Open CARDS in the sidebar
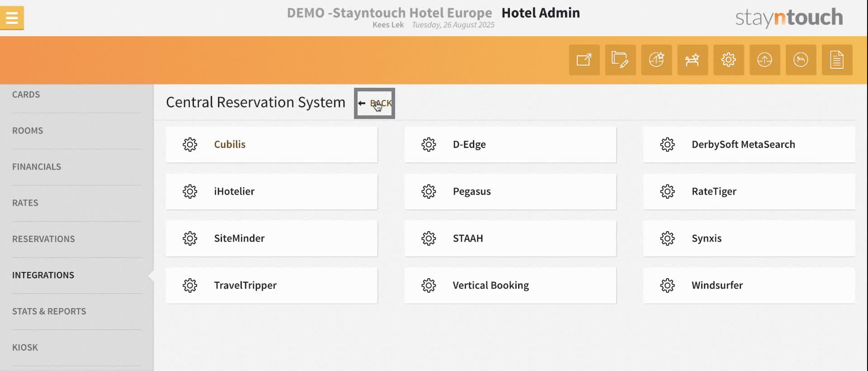868x371 pixels. [x=26, y=95]
